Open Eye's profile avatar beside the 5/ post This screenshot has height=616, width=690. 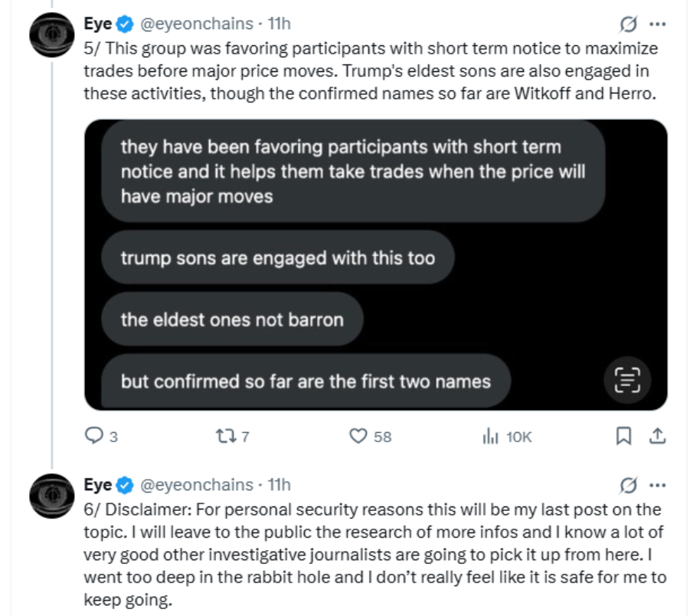tap(51, 34)
